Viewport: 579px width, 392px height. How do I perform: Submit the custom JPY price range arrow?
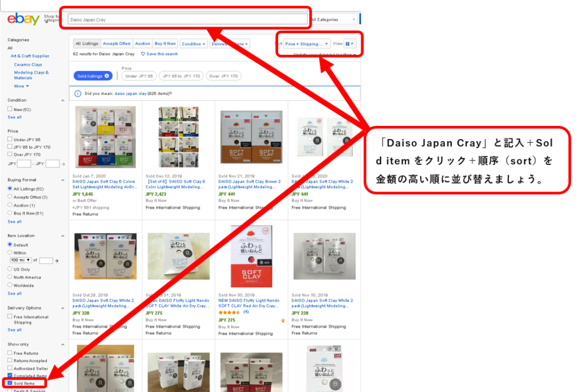[63, 164]
